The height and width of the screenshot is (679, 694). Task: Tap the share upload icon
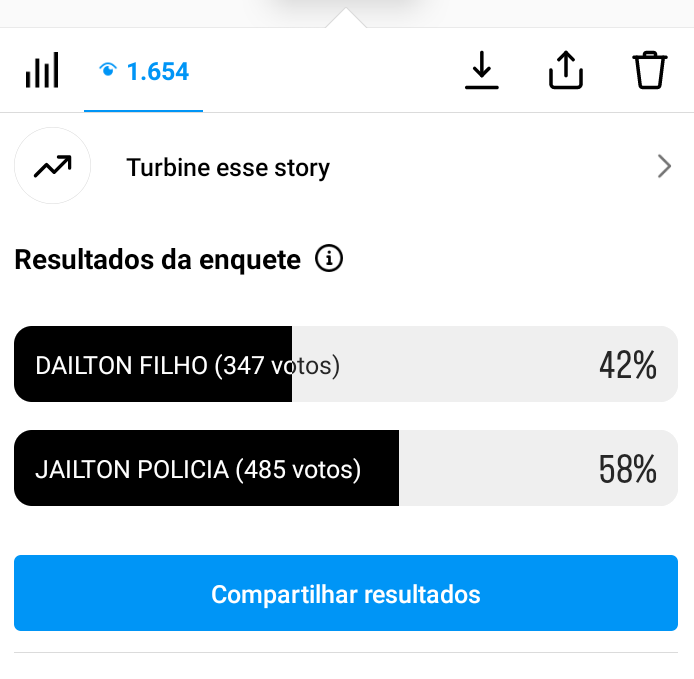(566, 71)
